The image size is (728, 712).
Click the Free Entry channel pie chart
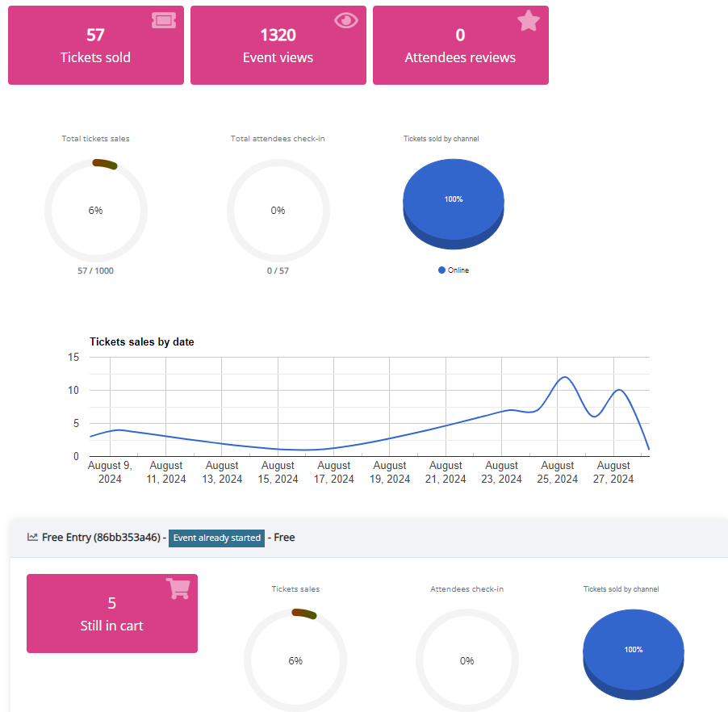click(634, 652)
